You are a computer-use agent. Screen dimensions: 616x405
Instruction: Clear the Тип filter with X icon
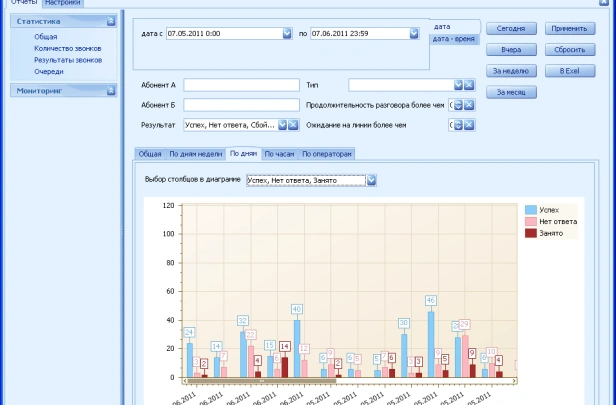[469, 85]
